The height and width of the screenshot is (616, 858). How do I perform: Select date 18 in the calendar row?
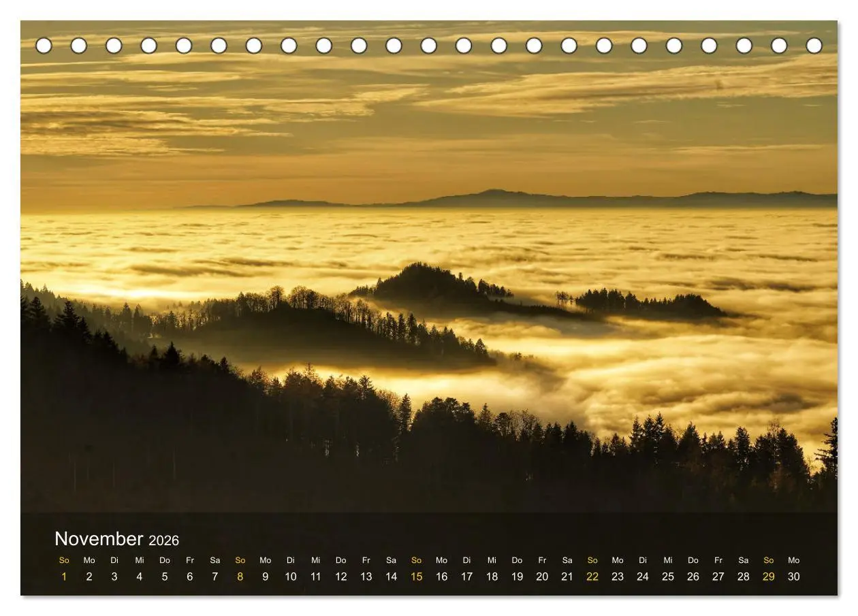(492, 577)
